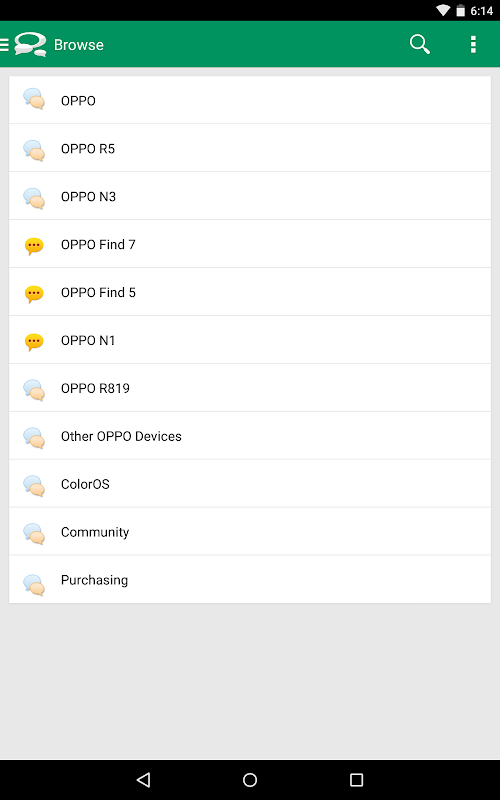Select the OPPO Find 5 forum
Viewport: 500px width, 800px height.
[250, 292]
